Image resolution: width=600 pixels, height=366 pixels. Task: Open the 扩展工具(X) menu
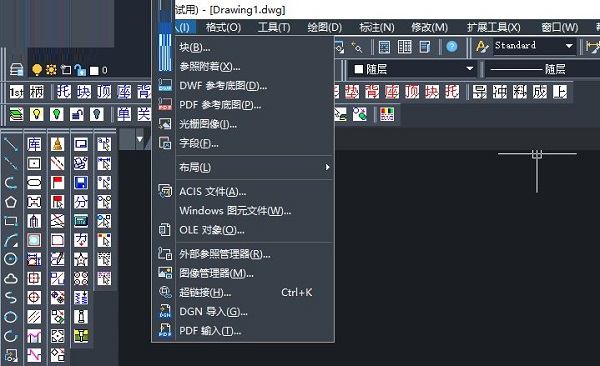pos(494,28)
